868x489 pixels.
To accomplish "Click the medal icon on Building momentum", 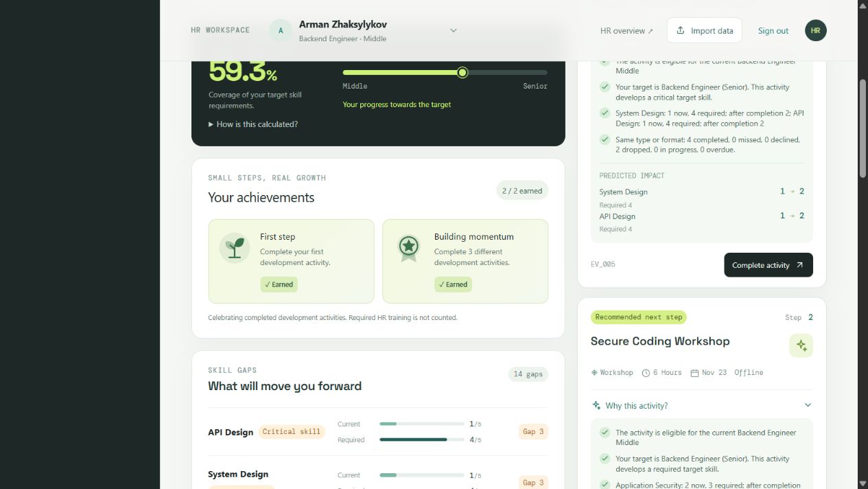I will (x=409, y=247).
